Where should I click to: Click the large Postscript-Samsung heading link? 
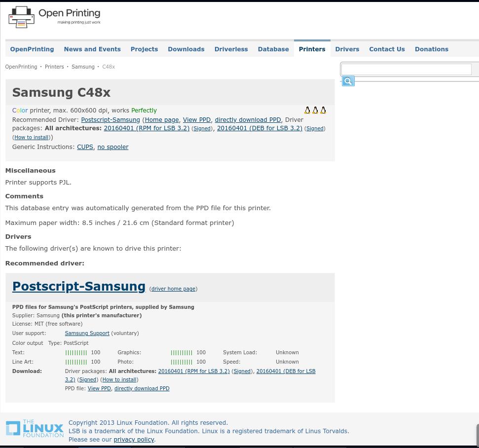79,287
